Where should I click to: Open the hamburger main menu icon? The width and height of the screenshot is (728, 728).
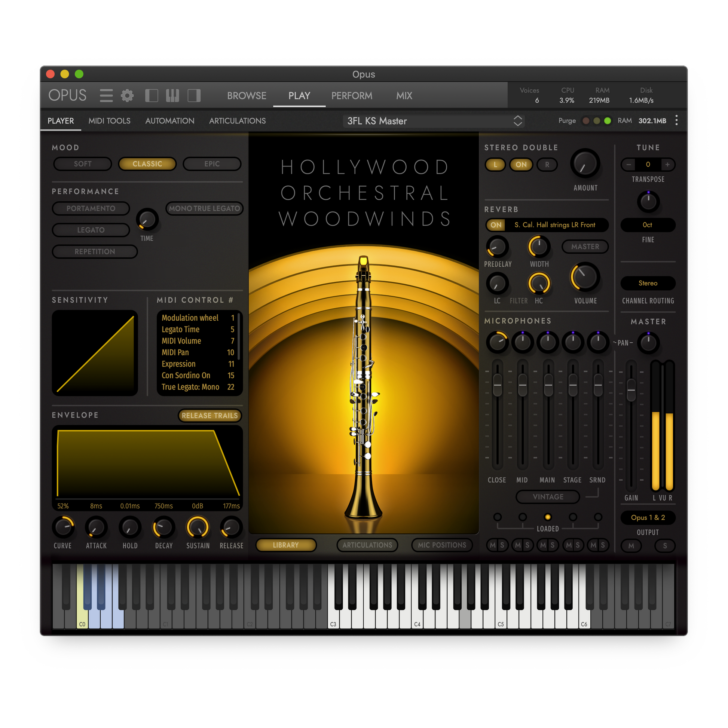click(106, 96)
